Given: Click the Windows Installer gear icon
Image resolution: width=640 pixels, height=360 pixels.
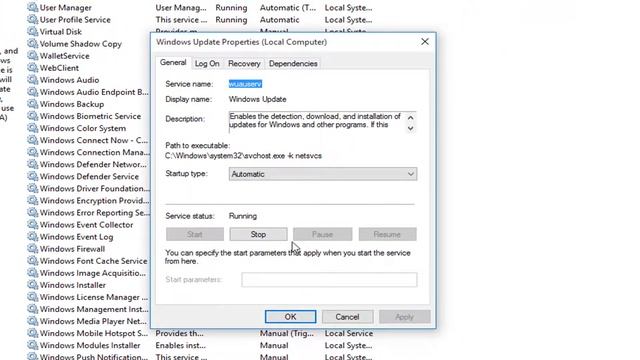Looking at the screenshot, I should pos(32,285).
